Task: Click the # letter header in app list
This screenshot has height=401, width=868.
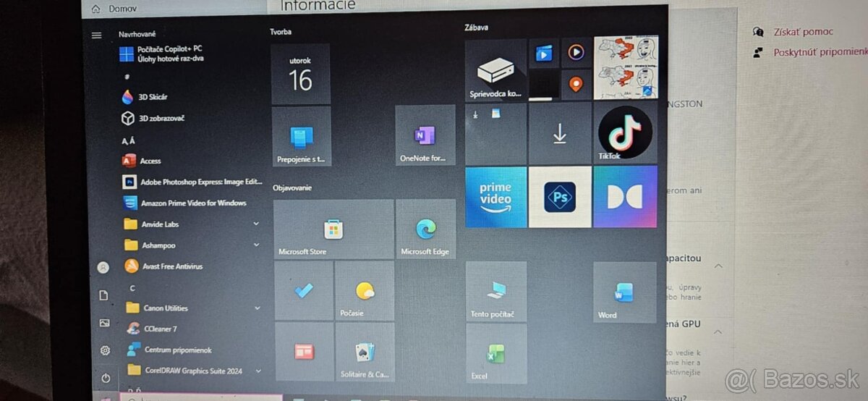Action: (x=127, y=76)
